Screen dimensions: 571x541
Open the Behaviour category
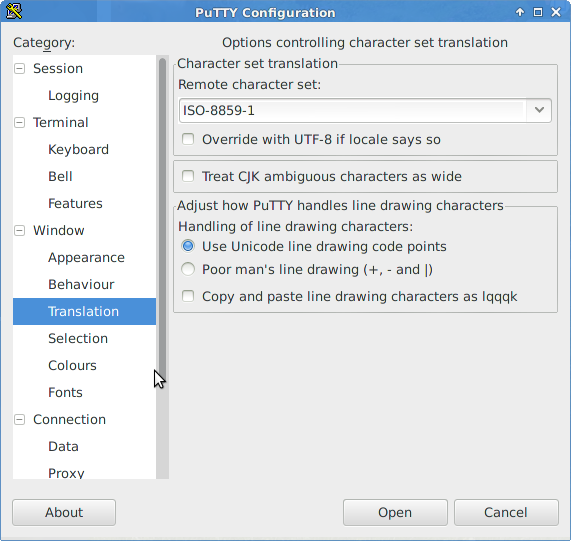tap(81, 284)
